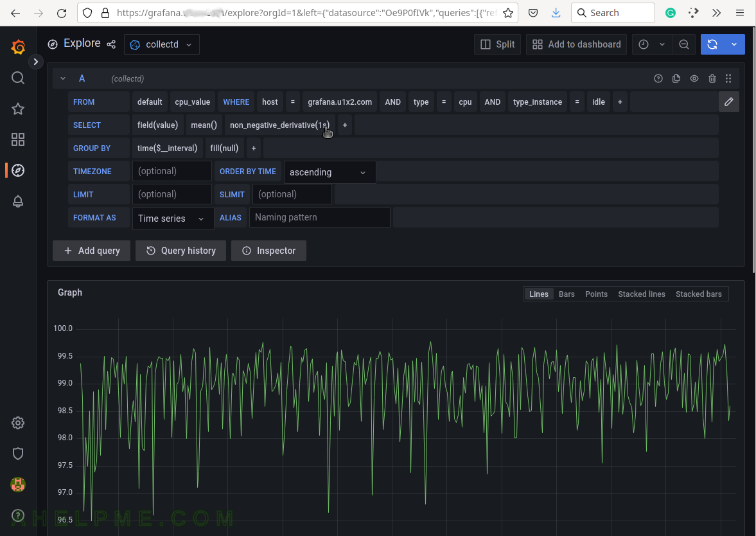Edit the type_instance tag key
The height and width of the screenshot is (536, 756).
538,102
